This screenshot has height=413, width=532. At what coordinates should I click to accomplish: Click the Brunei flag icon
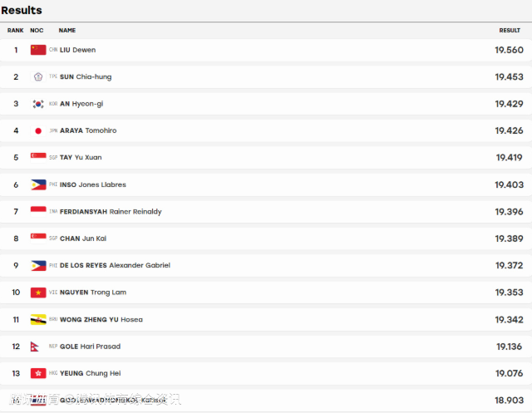point(38,319)
